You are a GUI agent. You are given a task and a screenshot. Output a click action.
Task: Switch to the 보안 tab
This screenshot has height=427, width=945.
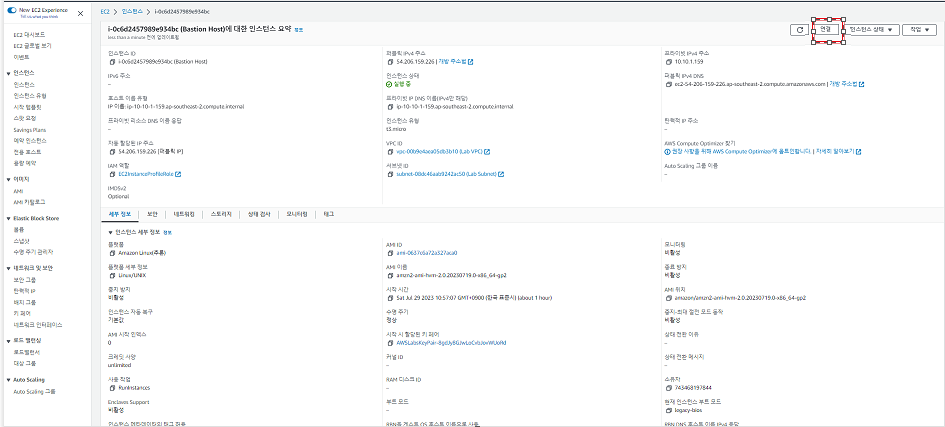tap(152, 214)
